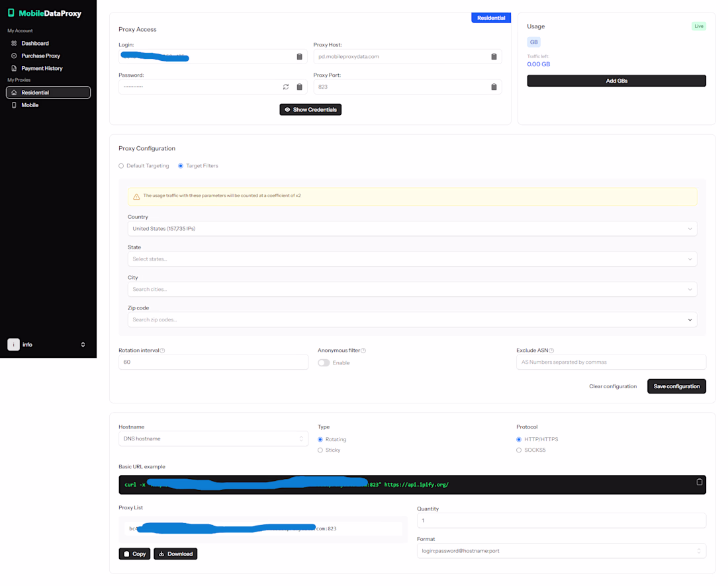
Task: Click the Add GBs button
Action: (617, 81)
